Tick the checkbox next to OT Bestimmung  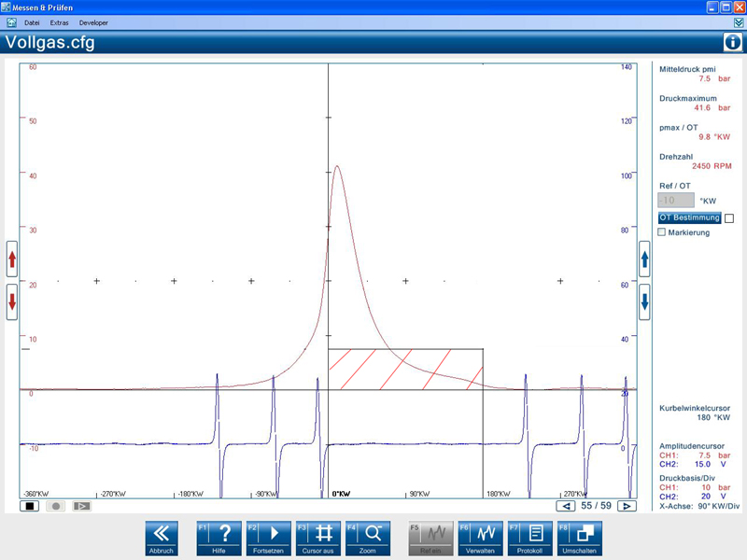click(x=729, y=218)
